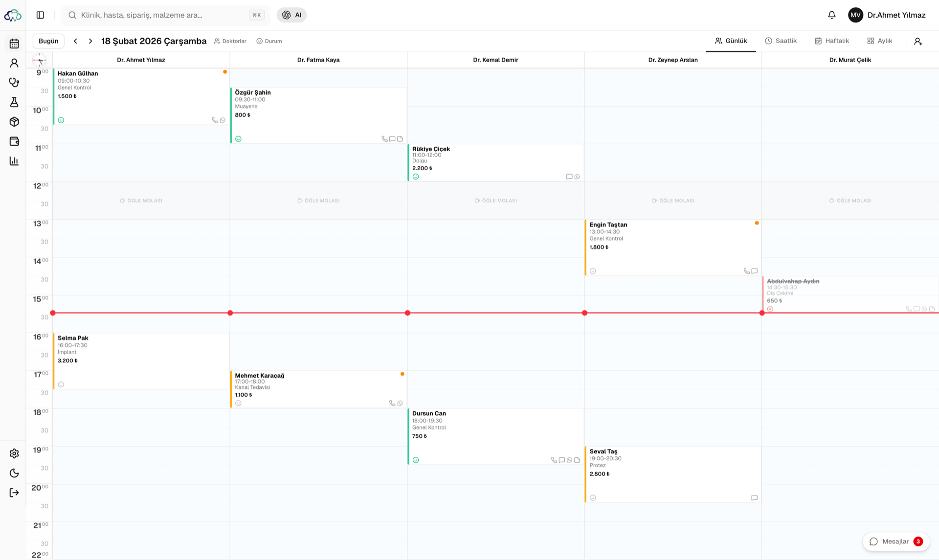
Task: Click the add-patient icon at top right
Action: point(918,41)
